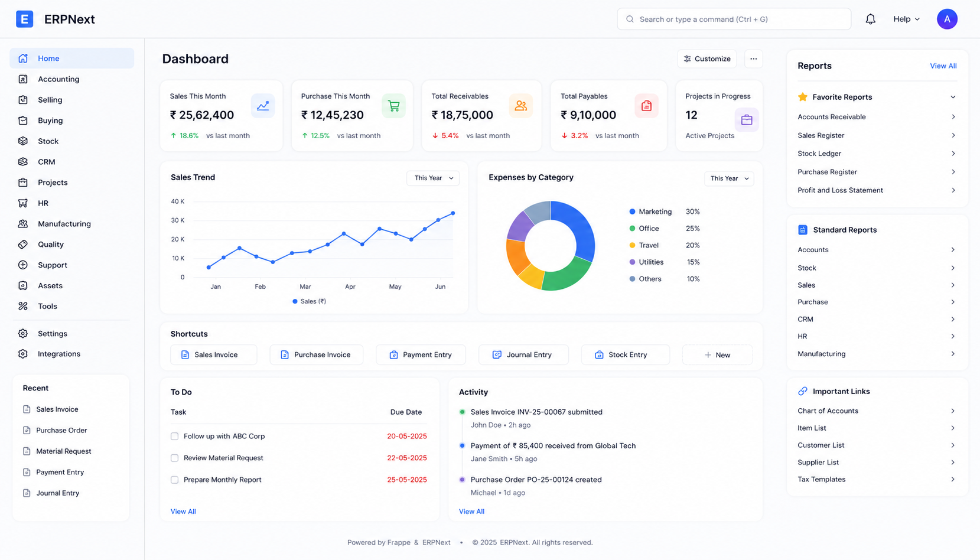
Task: Click the Important Links chain icon
Action: (x=803, y=391)
